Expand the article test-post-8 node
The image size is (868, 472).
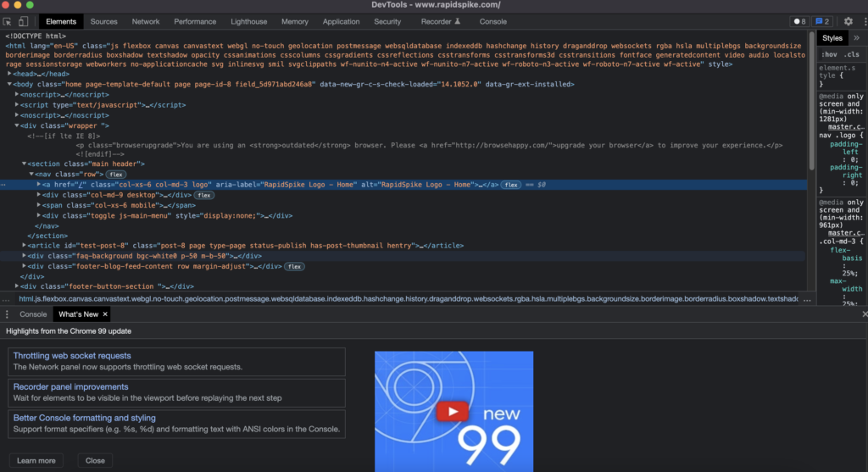click(24, 246)
